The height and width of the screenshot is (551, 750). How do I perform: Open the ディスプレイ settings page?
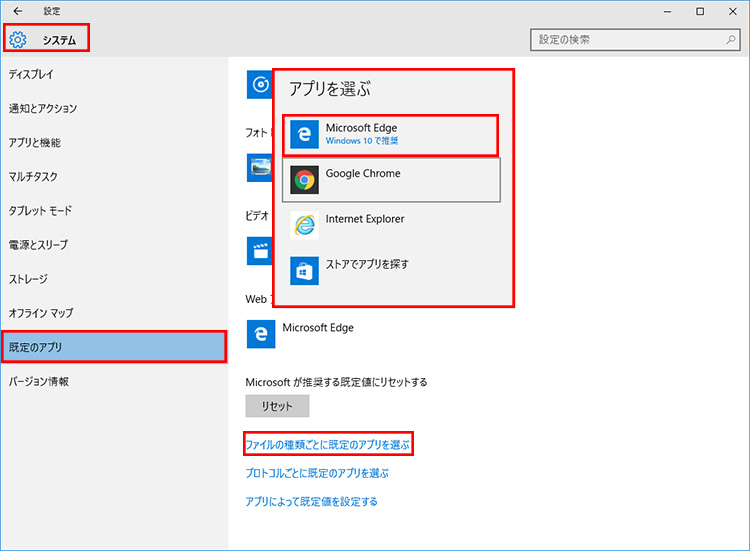click(31, 75)
